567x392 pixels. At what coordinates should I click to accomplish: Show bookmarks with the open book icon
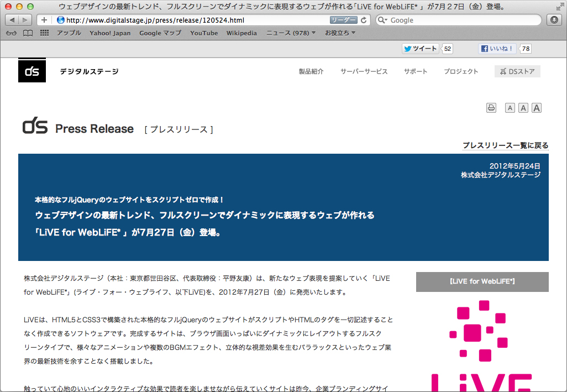(x=28, y=33)
